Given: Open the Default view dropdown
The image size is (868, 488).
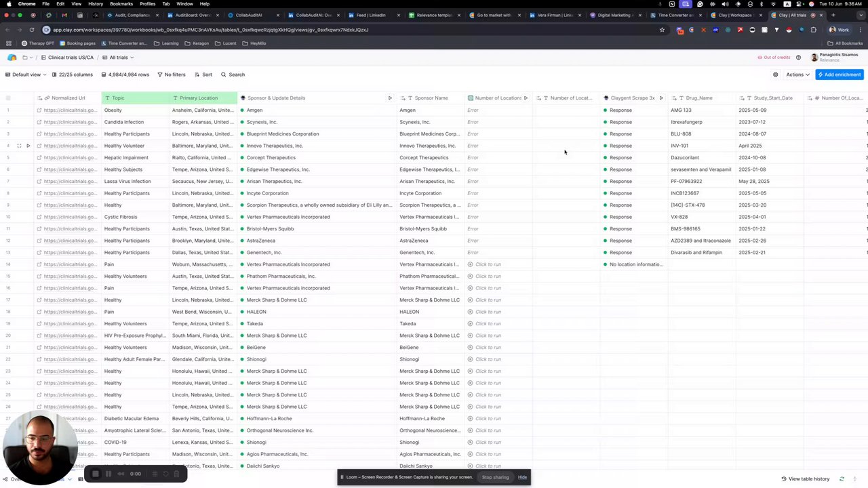Looking at the screenshot, I should click(x=25, y=75).
